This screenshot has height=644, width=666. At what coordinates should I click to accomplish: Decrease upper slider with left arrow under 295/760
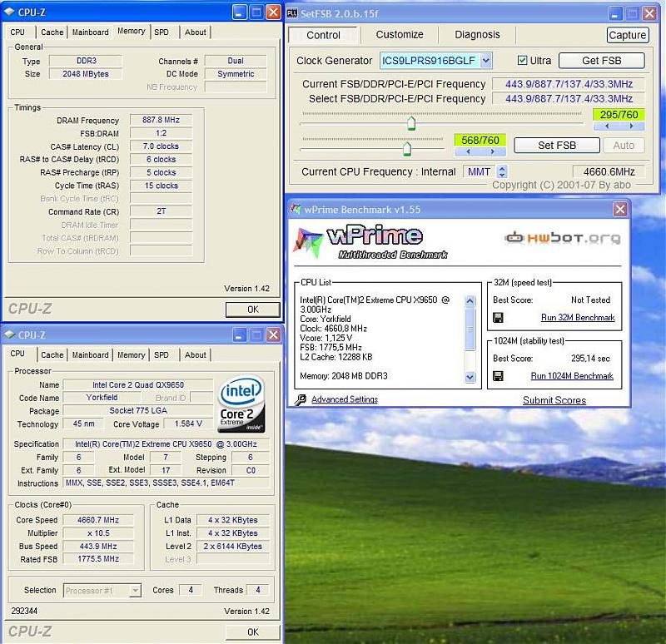point(607,126)
